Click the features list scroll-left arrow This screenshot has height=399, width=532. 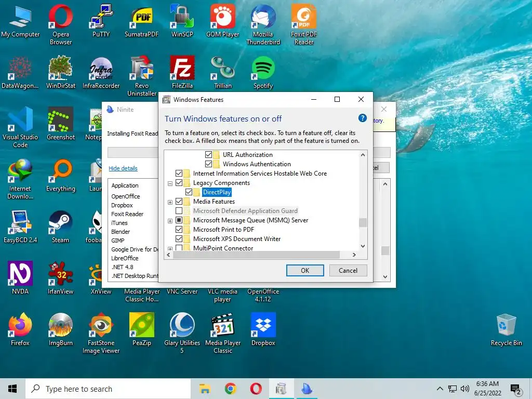tap(169, 255)
